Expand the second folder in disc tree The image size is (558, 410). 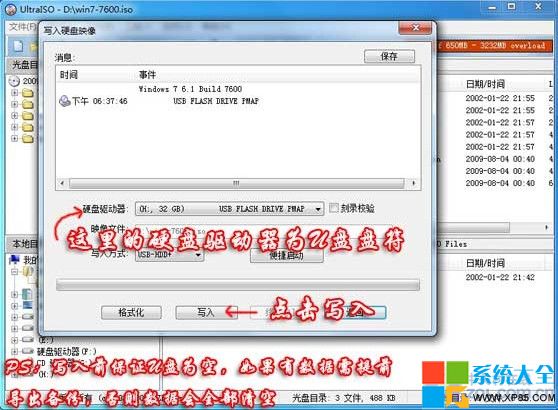[x=14, y=104]
